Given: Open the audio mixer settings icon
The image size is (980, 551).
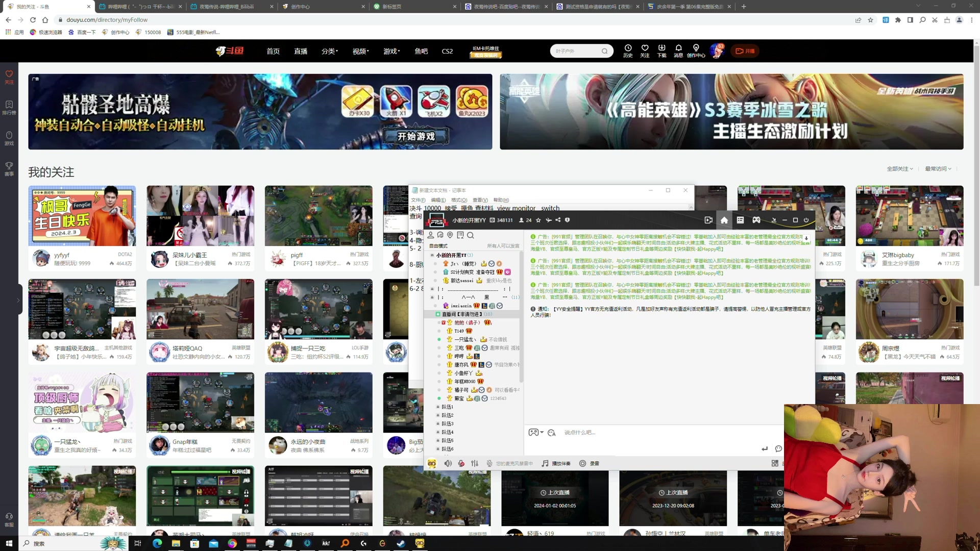Looking at the screenshot, I should point(475,463).
